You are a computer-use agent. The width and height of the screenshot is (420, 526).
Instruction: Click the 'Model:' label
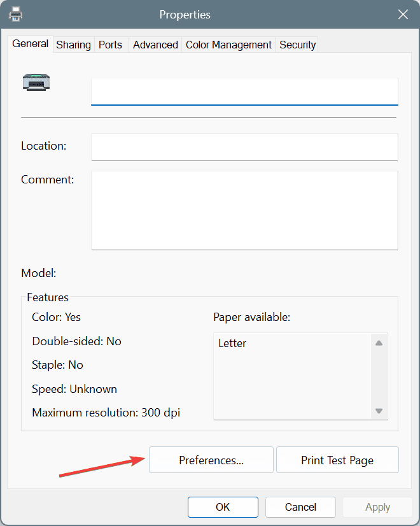pyautogui.click(x=39, y=273)
